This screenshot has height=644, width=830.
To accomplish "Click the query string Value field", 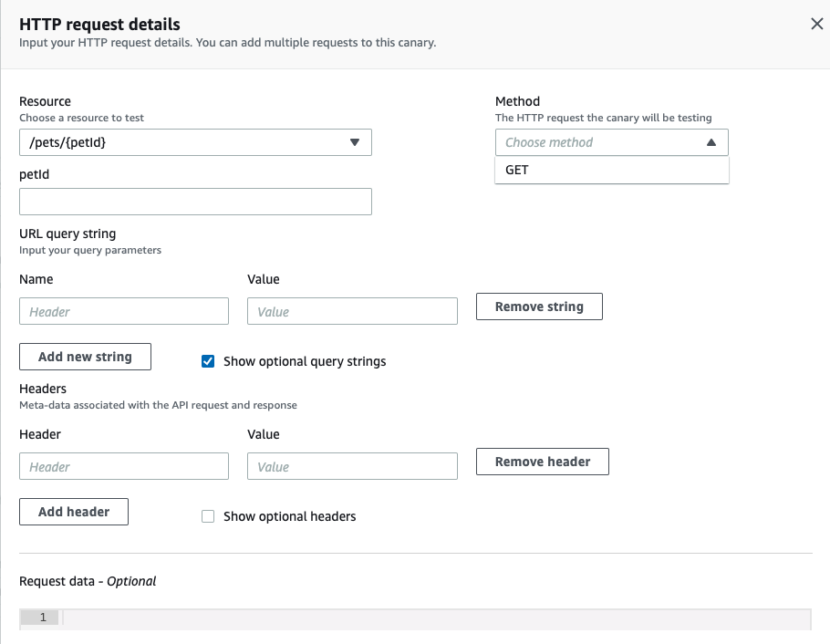I will 352,311.
